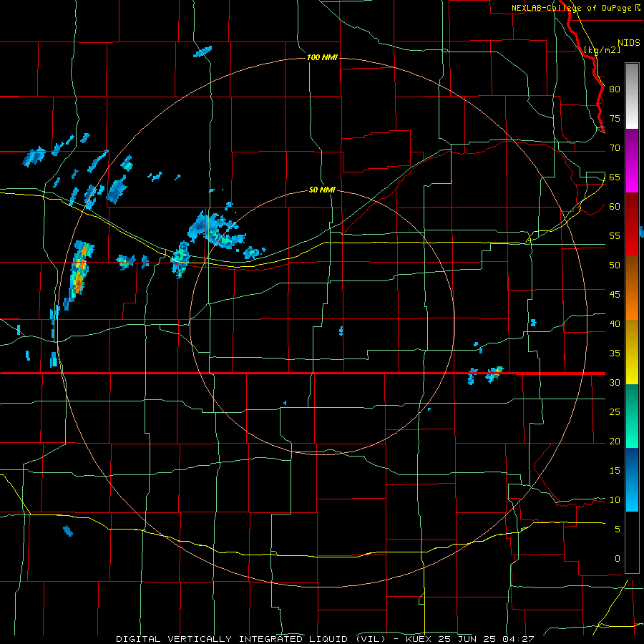Click the [kg/m2] units label
The height and width of the screenshot is (644, 644).
(x=602, y=50)
